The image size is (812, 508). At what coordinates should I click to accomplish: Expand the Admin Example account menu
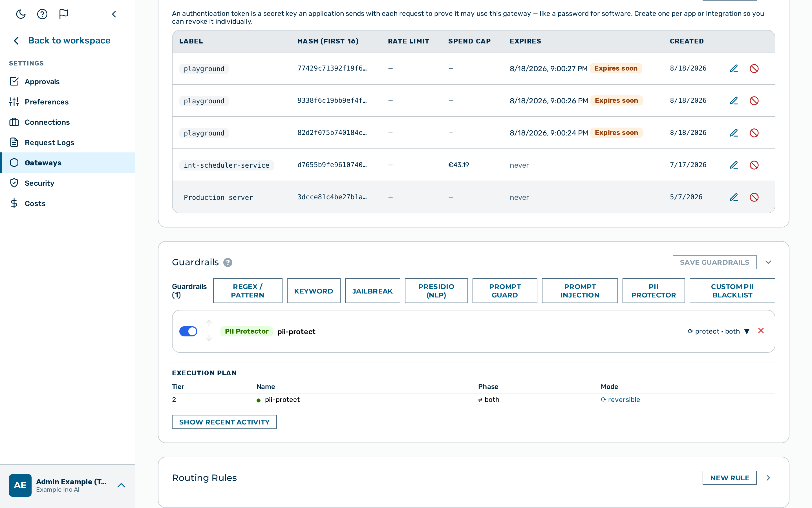121,485
